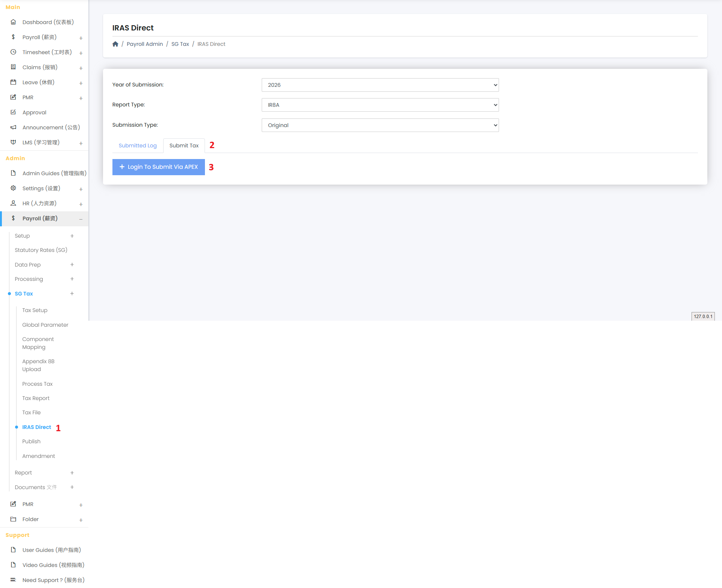The height and width of the screenshot is (588, 722).
Task: Click the Timesheet clock icon
Action: pos(13,52)
